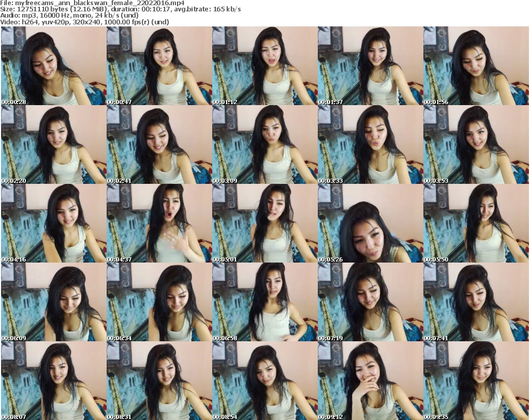This screenshot has height=420, width=530.
Task: Select the frame at 00:09:12
Action: pos(370,381)
